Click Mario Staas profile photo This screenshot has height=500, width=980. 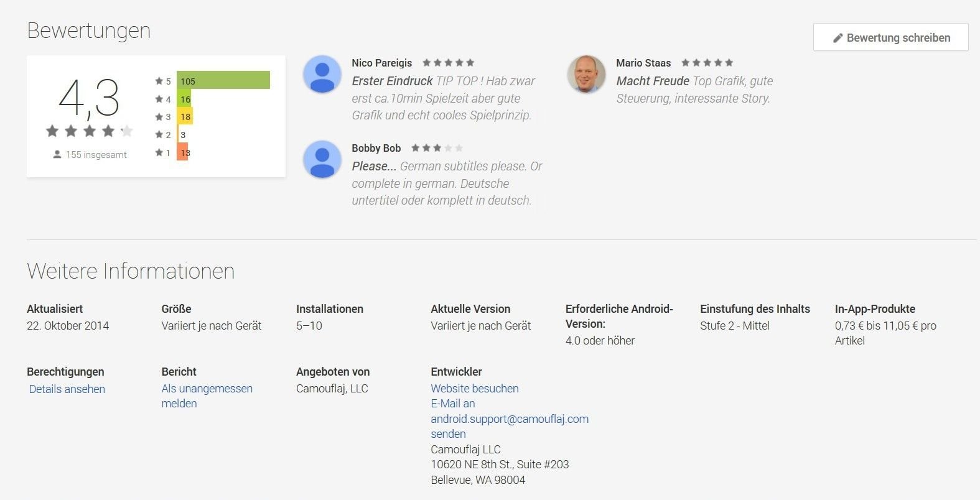[586, 75]
